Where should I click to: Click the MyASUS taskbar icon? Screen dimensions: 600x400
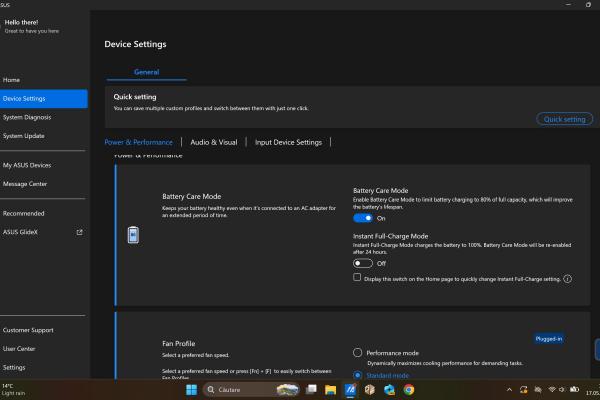click(x=350, y=390)
